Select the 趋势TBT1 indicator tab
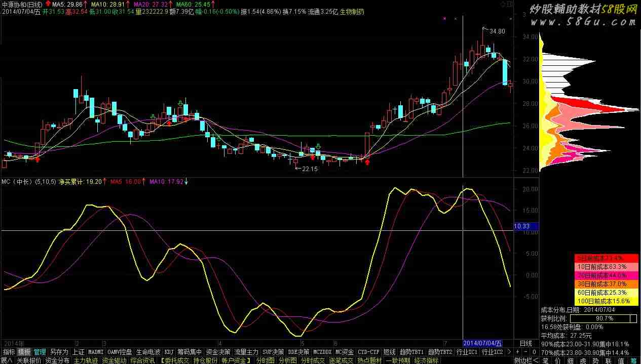Viewport: 641px width, 364px height. tap(411, 352)
